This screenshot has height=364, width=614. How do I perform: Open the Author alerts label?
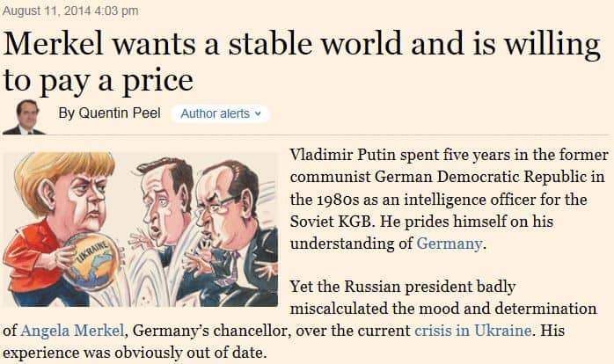click(215, 114)
